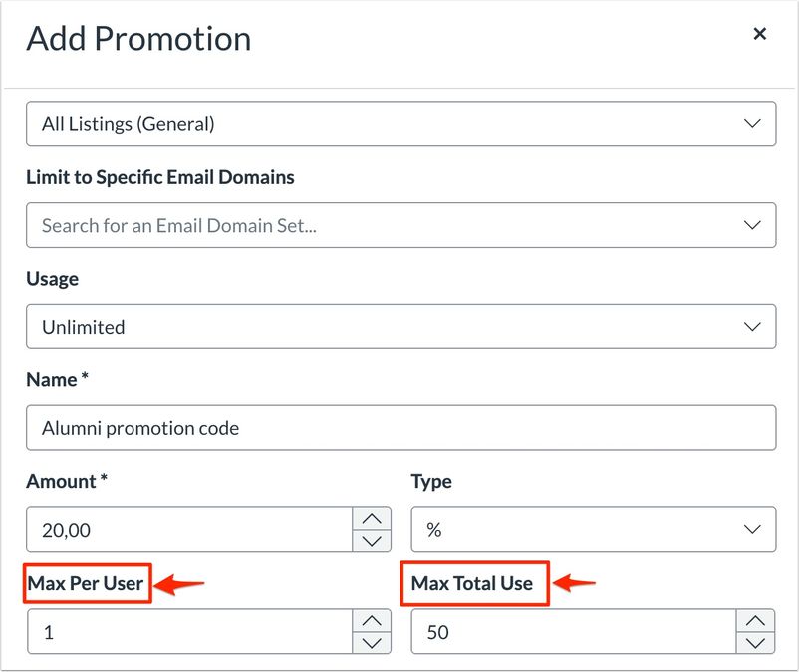Screen dimensions: 799x672
Task: Click the Add Promotion heading
Action: (138, 39)
